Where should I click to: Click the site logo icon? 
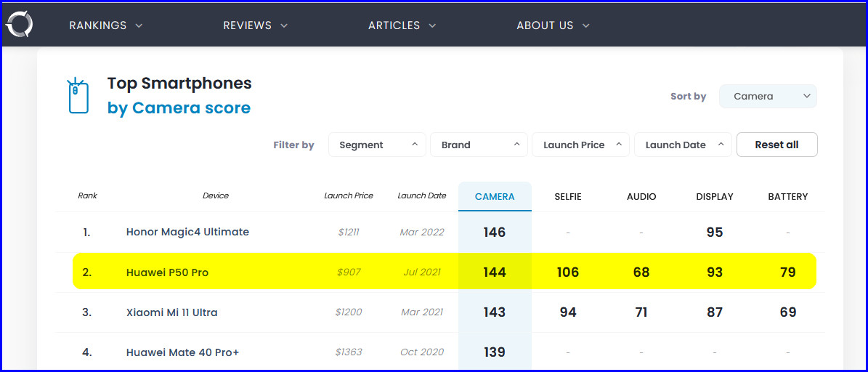tap(20, 25)
